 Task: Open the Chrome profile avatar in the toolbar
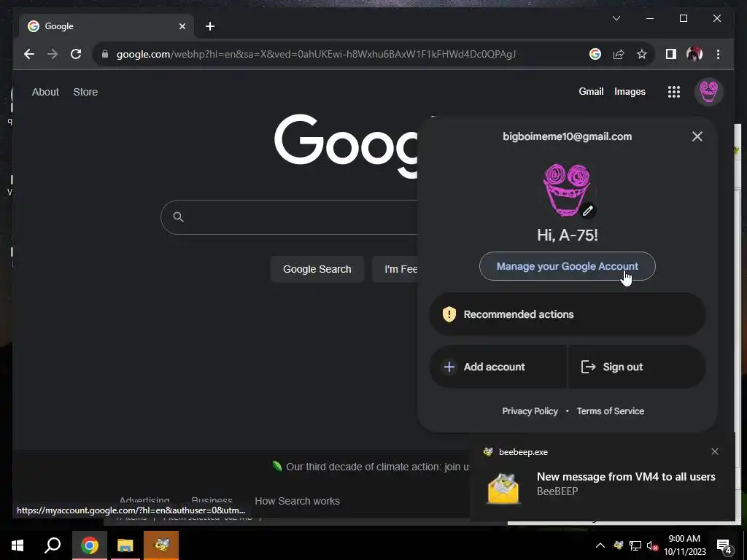click(x=694, y=54)
